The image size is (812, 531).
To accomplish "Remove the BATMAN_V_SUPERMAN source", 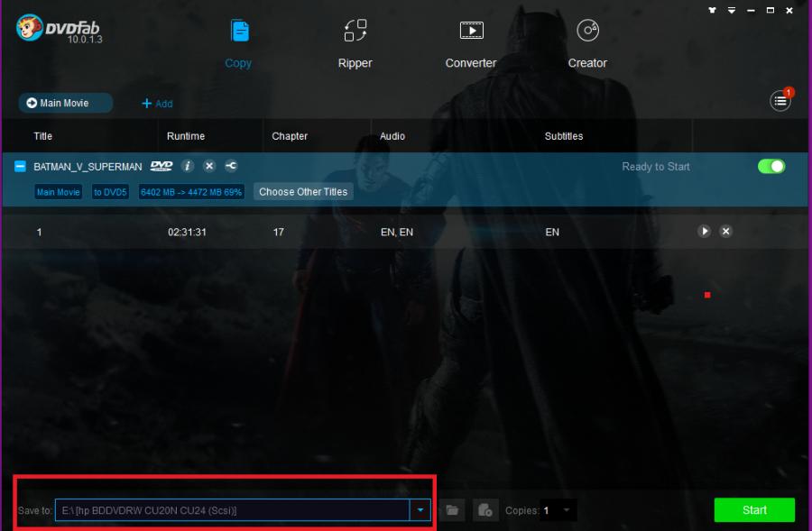I will click(x=209, y=166).
